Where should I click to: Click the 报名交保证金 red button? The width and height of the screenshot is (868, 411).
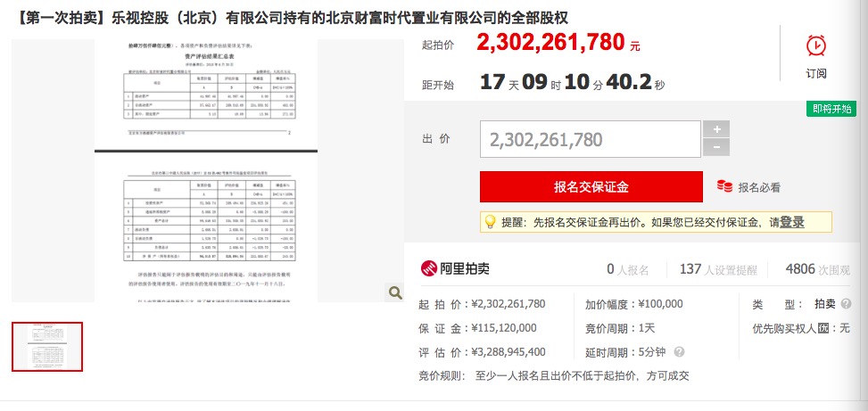click(x=591, y=187)
